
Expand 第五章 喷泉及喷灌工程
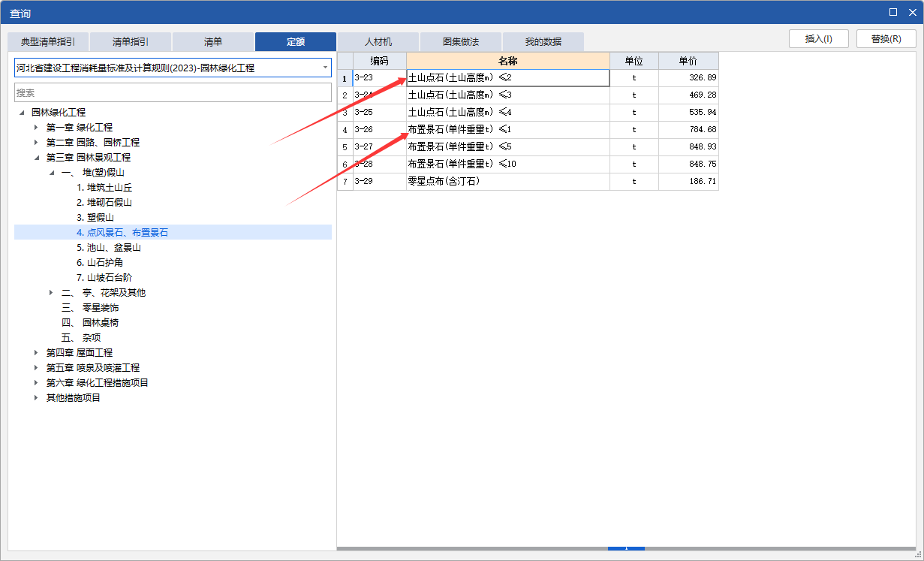pos(35,367)
